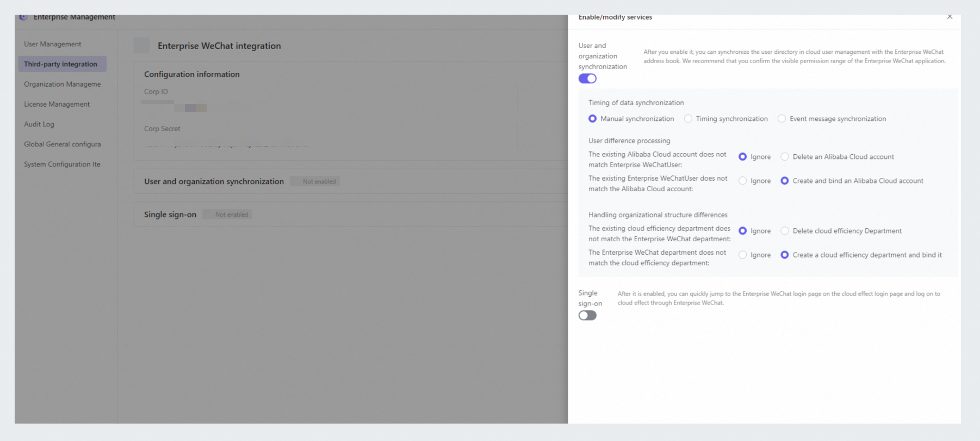Choose Delete an Alibaba Cloud account

785,157
